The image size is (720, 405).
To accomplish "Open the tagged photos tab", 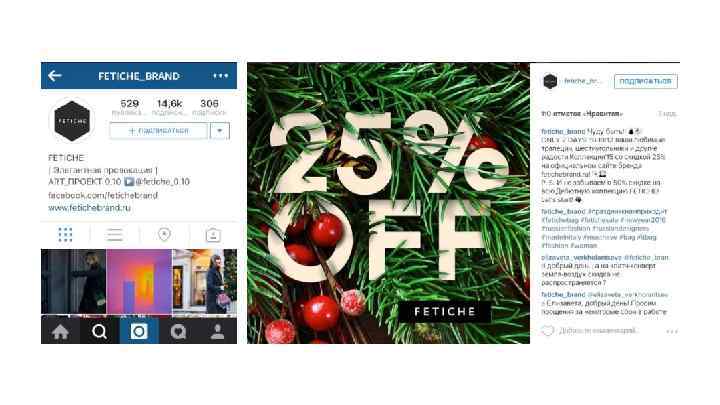I will coord(213,235).
